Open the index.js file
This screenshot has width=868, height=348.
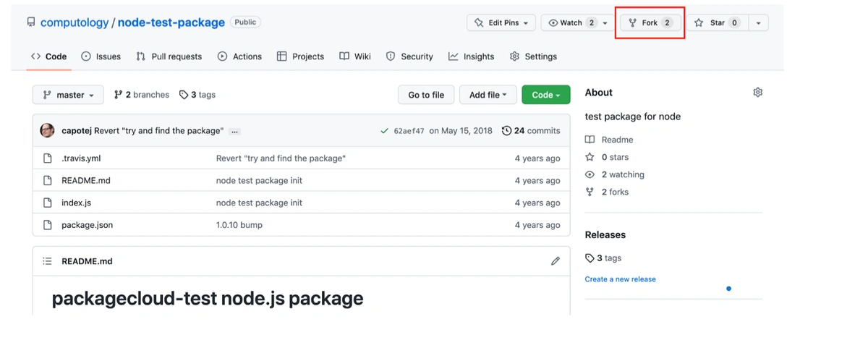(x=76, y=203)
